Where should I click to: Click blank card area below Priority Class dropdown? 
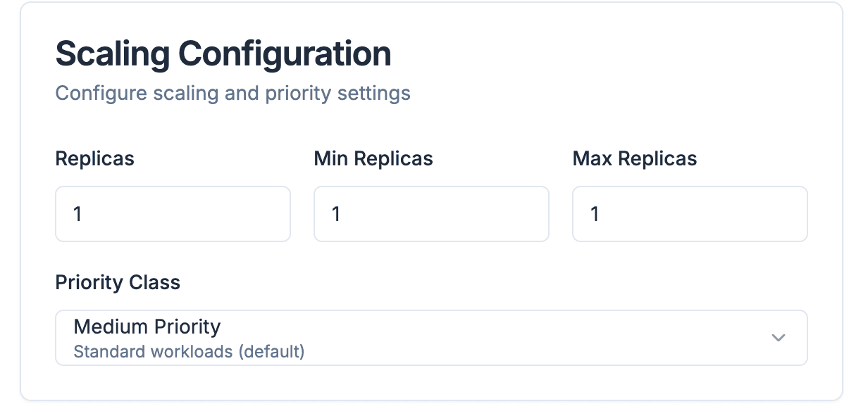point(431,383)
